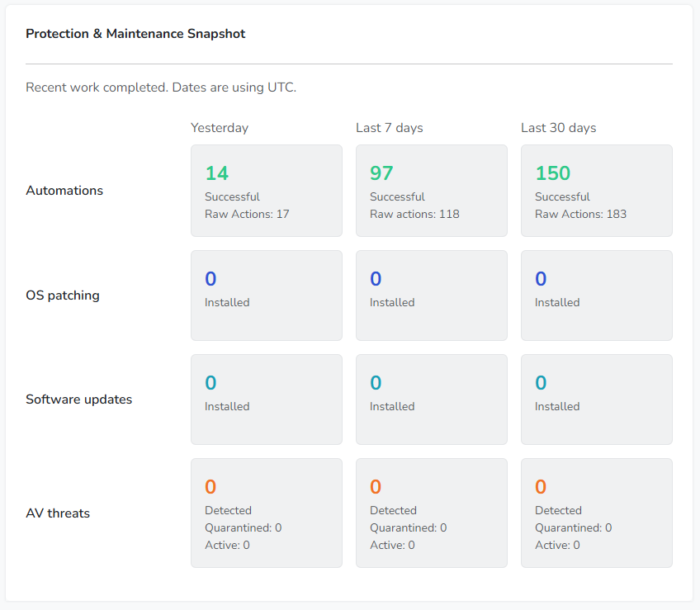Select the Software updates row label
700x610 pixels.
(79, 400)
